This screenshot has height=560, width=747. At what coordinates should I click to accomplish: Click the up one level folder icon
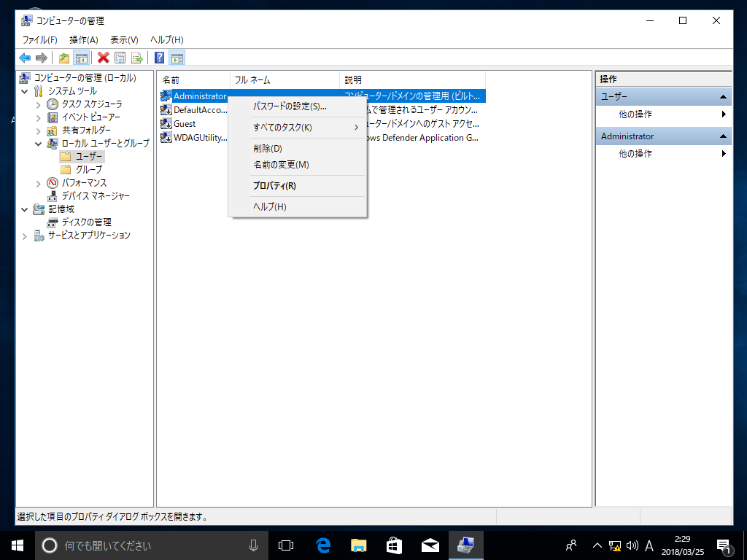(64, 58)
